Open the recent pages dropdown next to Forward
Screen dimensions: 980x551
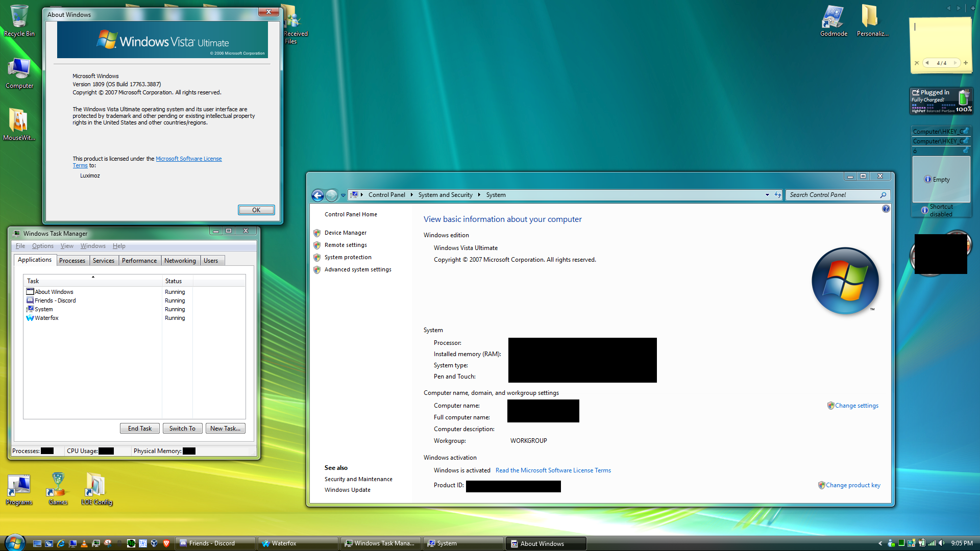pos(343,195)
